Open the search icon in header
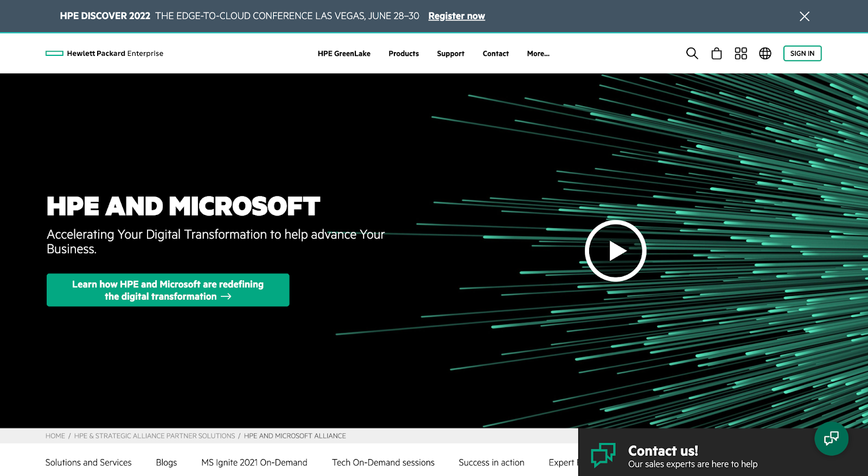The height and width of the screenshot is (476, 868). point(692,53)
